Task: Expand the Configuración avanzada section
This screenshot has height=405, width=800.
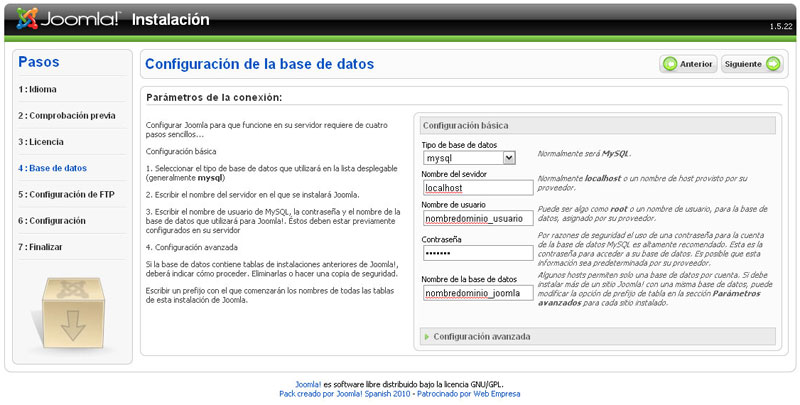Action: click(x=481, y=337)
